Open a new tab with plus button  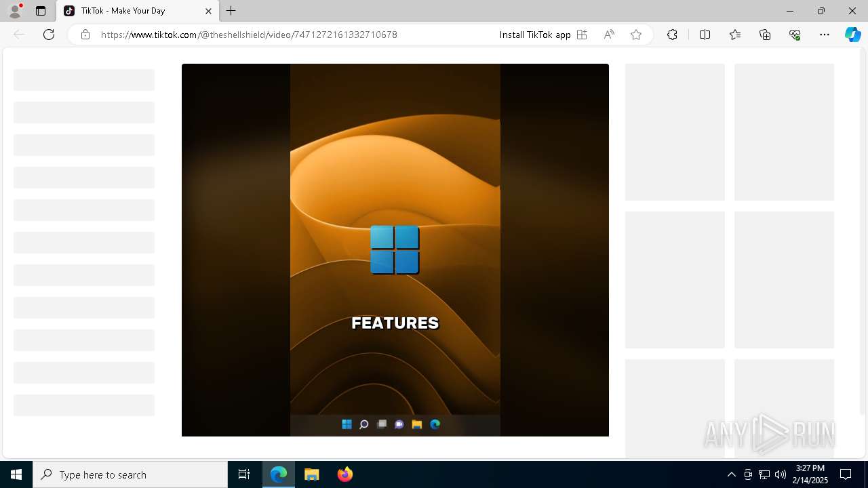[231, 11]
